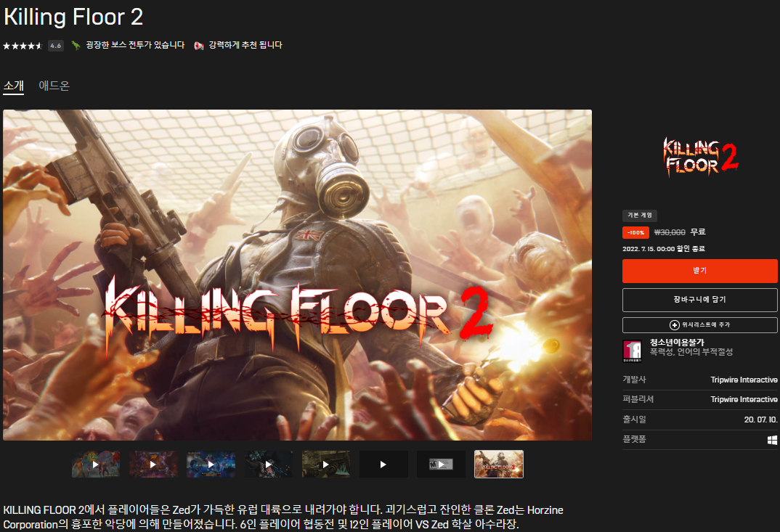Click the dinosaur boss battle icon

(76, 45)
